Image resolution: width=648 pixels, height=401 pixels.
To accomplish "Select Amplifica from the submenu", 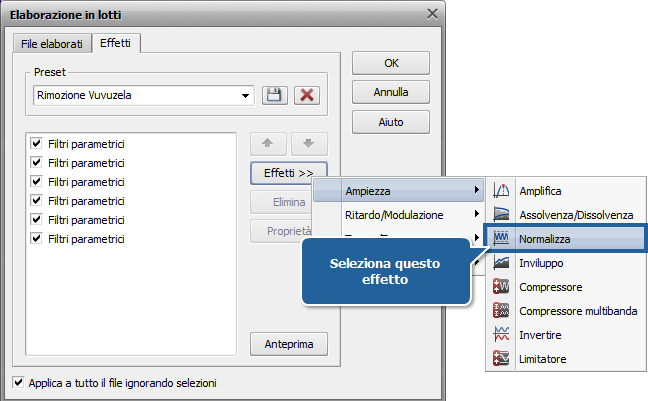I will [x=565, y=191].
